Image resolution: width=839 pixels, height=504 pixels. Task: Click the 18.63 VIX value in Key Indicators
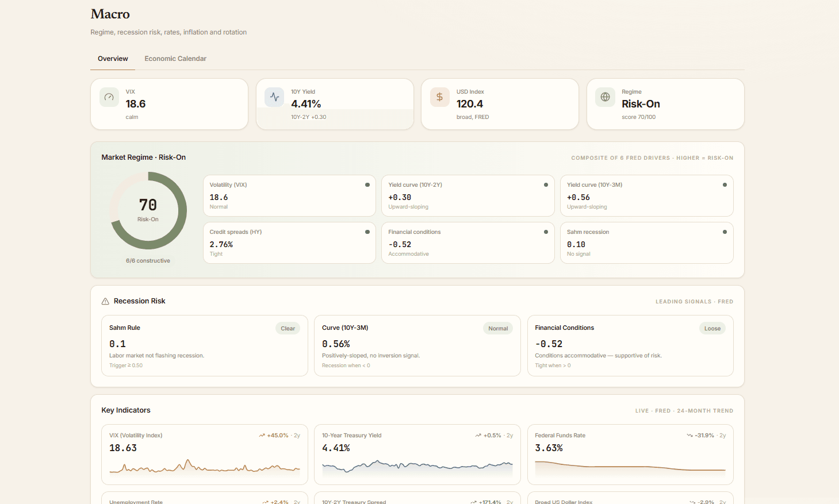pyautogui.click(x=123, y=448)
